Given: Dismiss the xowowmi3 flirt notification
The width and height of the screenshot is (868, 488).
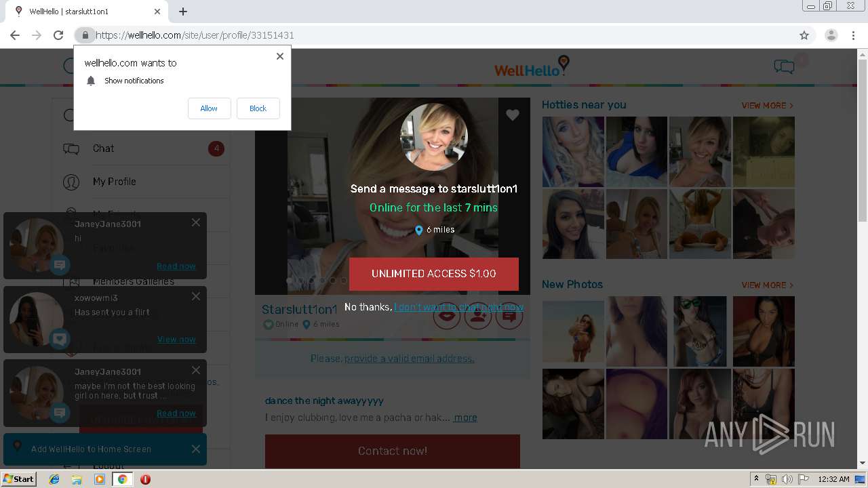Looking at the screenshot, I should point(196,296).
